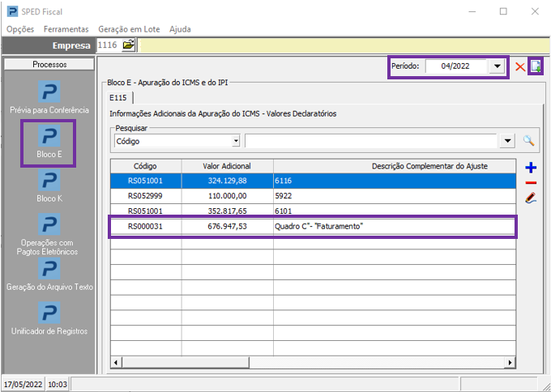Click the blue plus add record icon
Viewport: 551px width, 392px height.
[x=531, y=168]
